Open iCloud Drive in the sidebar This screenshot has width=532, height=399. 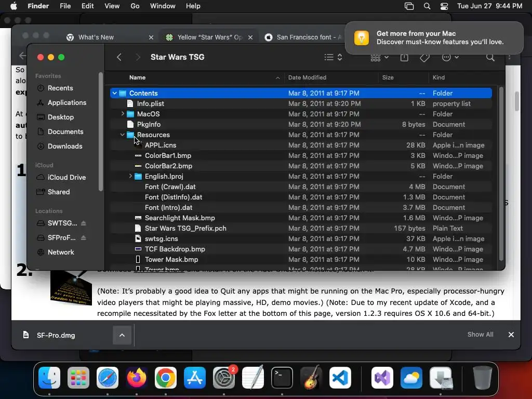click(66, 178)
